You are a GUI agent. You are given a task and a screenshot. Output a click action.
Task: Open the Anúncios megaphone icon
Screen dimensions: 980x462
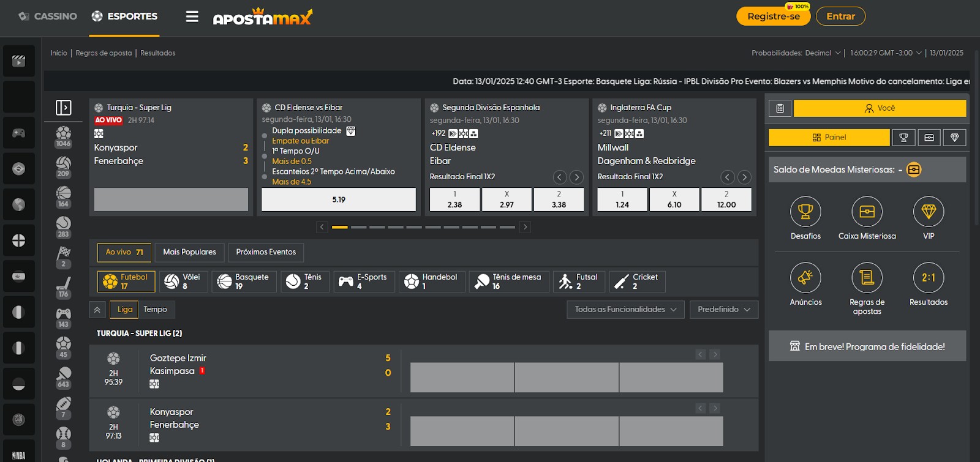[805, 278]
